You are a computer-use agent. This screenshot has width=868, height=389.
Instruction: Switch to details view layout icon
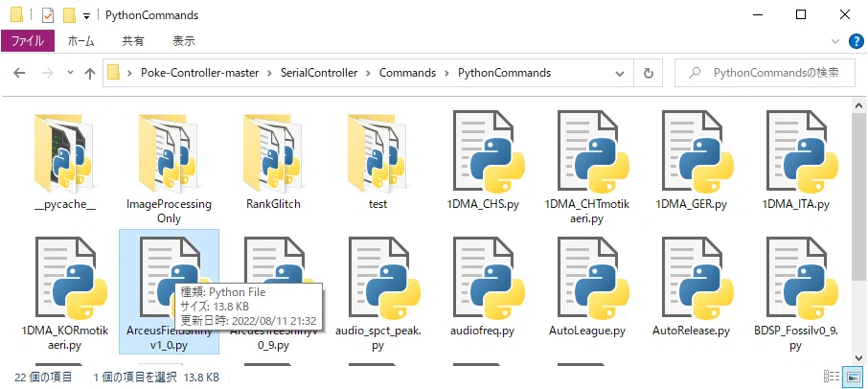(832, 377)
